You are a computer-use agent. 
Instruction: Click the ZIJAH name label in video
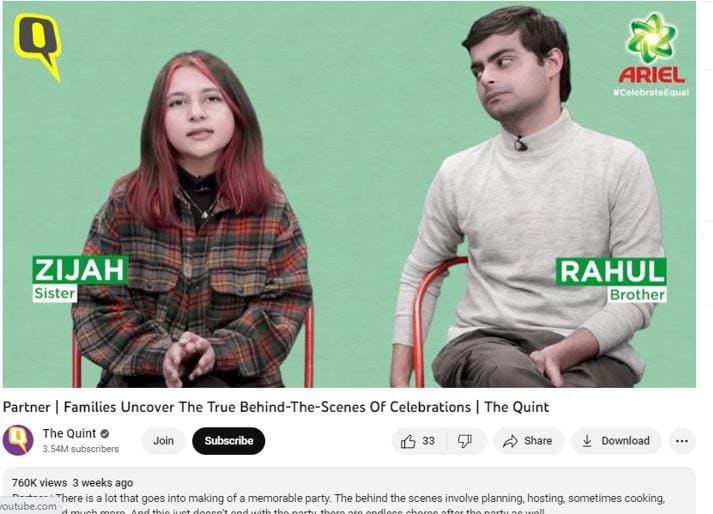coord(80,271)
